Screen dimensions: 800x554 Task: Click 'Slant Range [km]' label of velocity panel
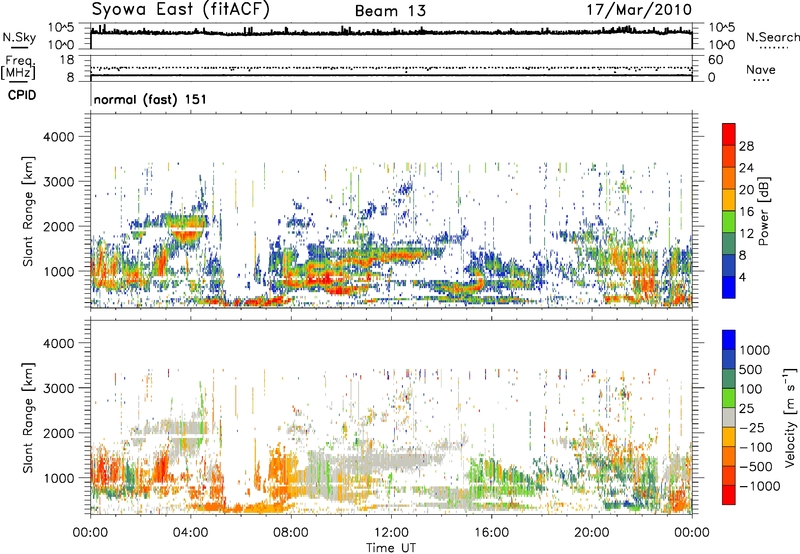point(28,417)
